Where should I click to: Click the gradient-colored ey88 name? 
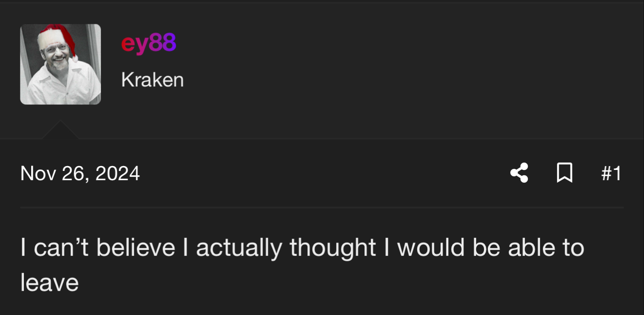pos(148,43)
